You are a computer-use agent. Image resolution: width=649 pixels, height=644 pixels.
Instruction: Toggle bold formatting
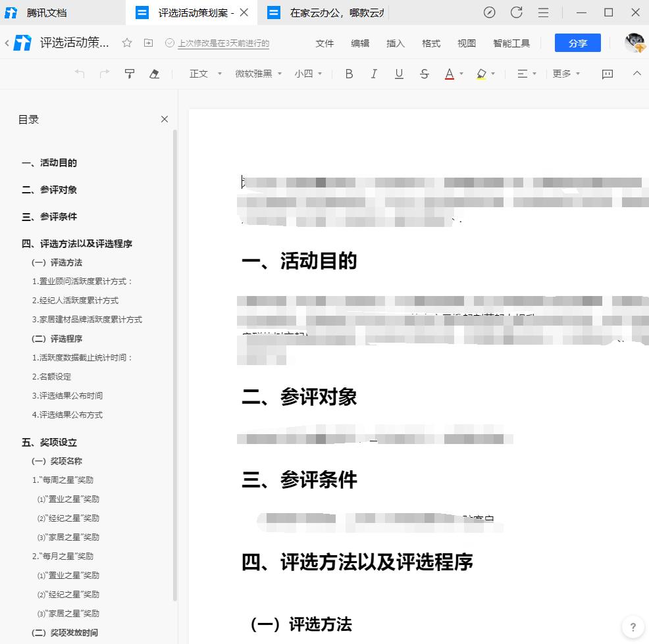(x=348, y=74)
